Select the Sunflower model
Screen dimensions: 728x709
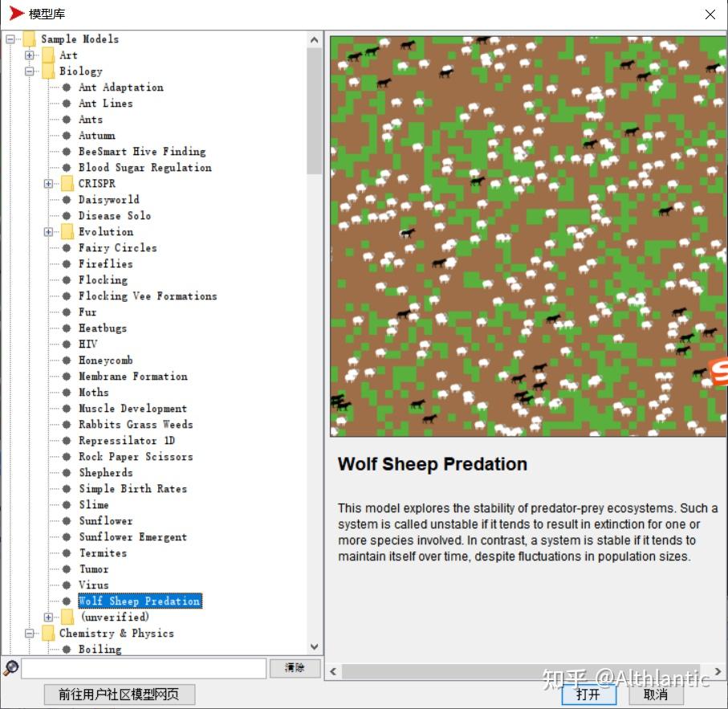pos(105,521)
